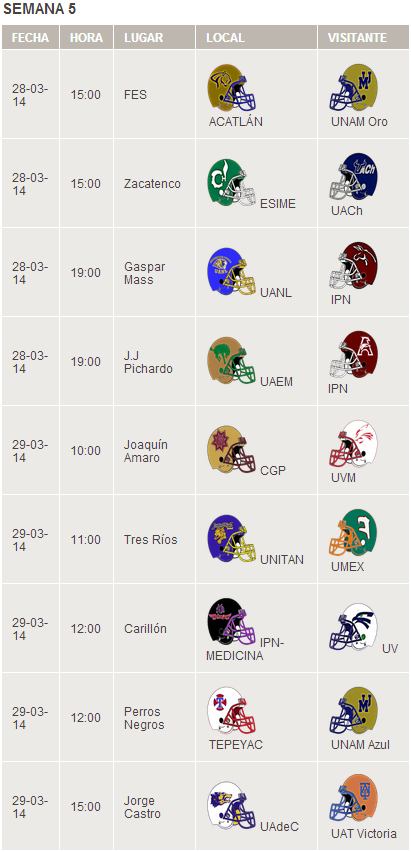Click the purple UNITAN helmet icon
Viewport: 411px width, 852px height.
coord(231,538)
